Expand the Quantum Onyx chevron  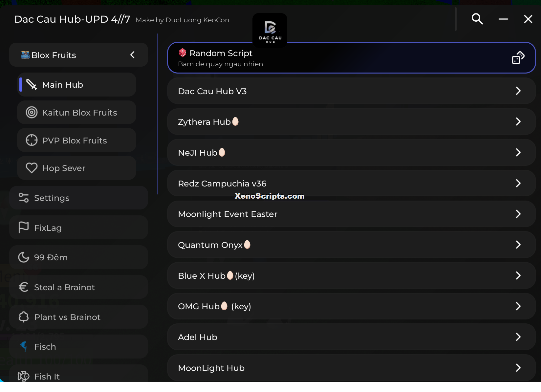pos(518,245)
